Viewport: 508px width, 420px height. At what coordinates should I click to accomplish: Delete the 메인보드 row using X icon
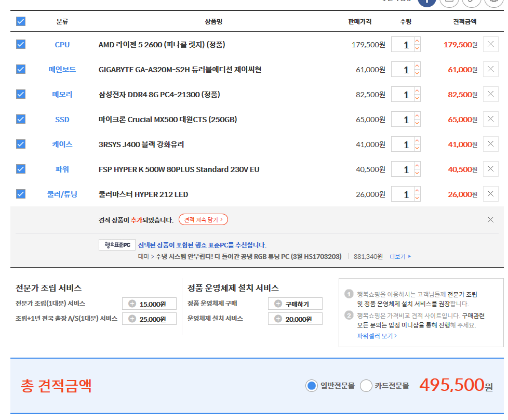[490, 70]
